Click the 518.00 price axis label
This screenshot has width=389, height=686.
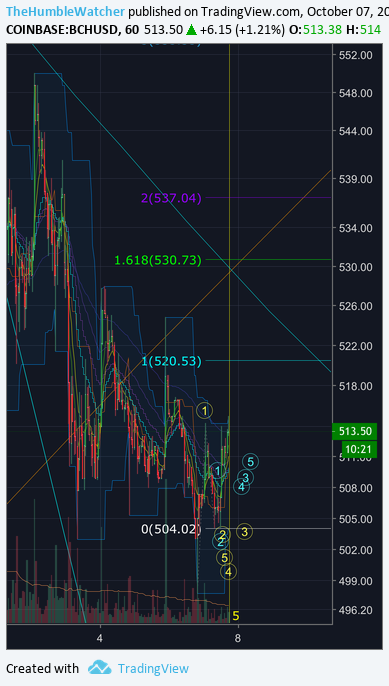(356, 386)
